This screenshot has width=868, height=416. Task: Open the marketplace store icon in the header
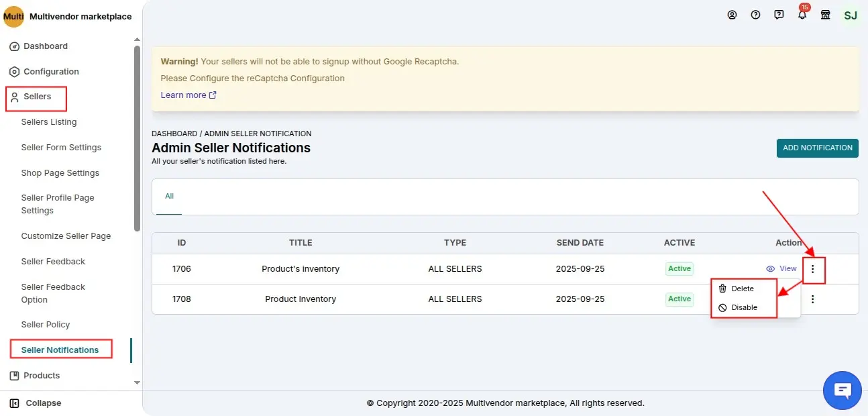click(x=825, y=15)
